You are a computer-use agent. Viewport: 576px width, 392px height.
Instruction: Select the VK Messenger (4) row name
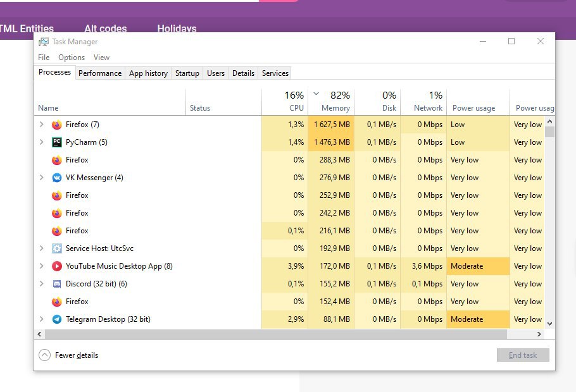tap(94, 178)
